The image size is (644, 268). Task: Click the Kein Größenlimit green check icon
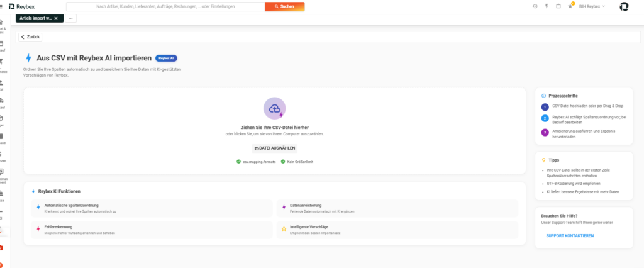click(x=283, y=162)
